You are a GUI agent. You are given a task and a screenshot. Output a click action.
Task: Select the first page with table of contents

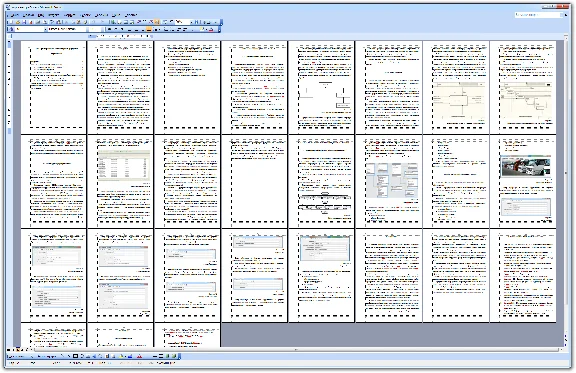(54, 87)
